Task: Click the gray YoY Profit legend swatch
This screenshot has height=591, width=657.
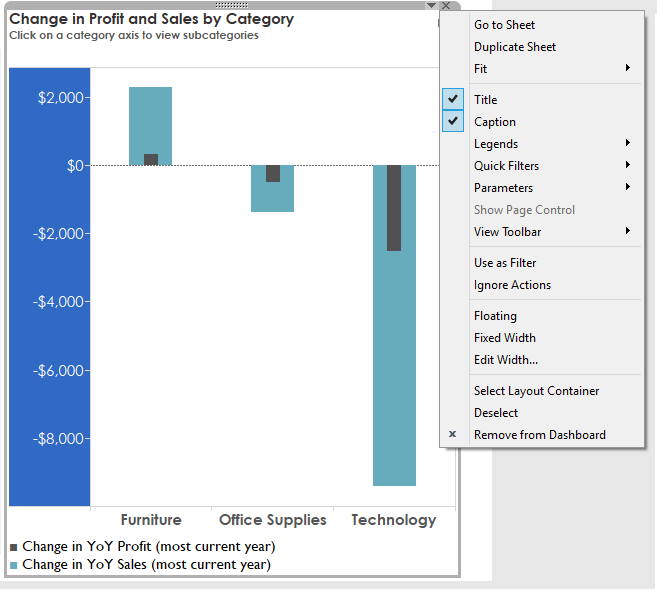Action: [x=13, y=547]
